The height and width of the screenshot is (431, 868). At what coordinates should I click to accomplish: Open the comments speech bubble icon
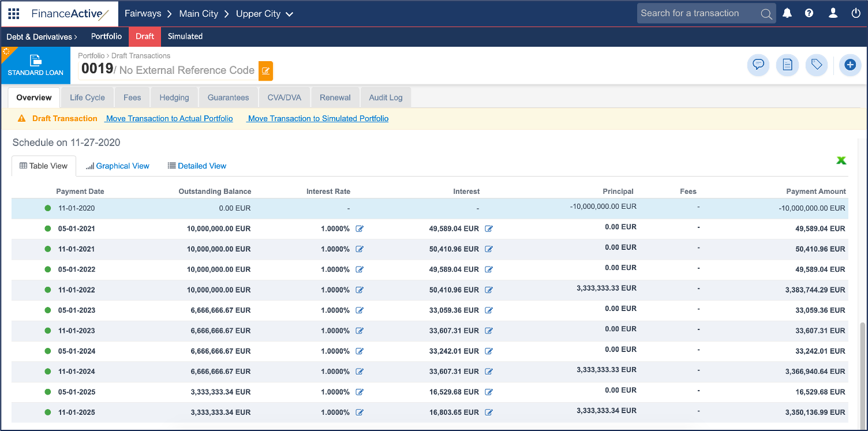coord(758,65)
